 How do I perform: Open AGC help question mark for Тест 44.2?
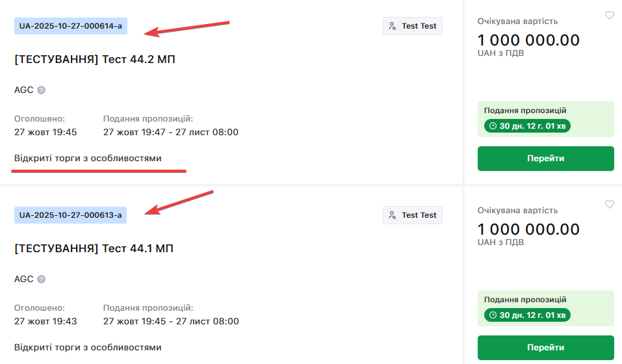[42, 90]
